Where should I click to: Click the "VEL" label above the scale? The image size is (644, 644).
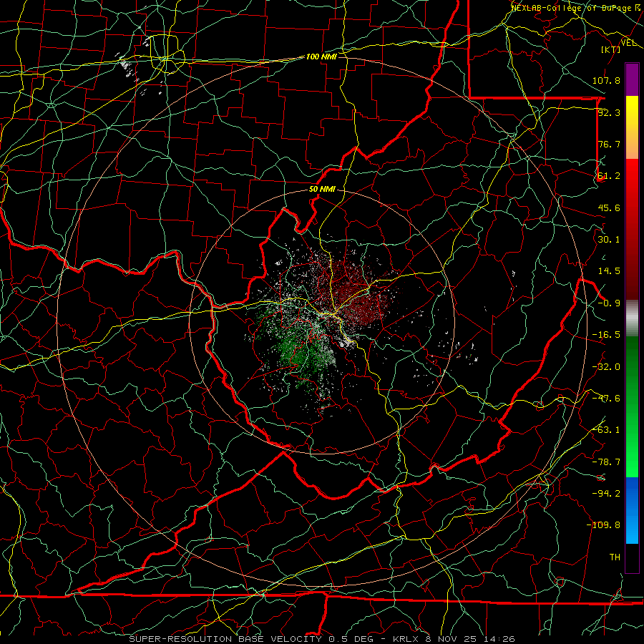tap(629, 43)
